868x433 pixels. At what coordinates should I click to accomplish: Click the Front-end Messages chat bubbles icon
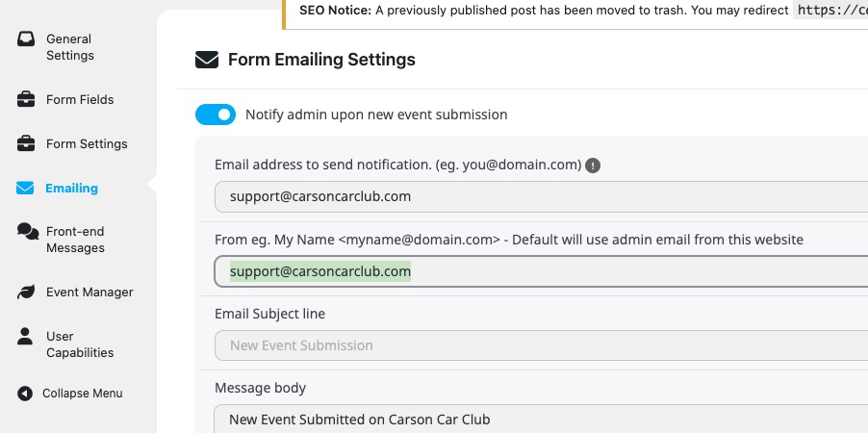(x=27, y=231)
